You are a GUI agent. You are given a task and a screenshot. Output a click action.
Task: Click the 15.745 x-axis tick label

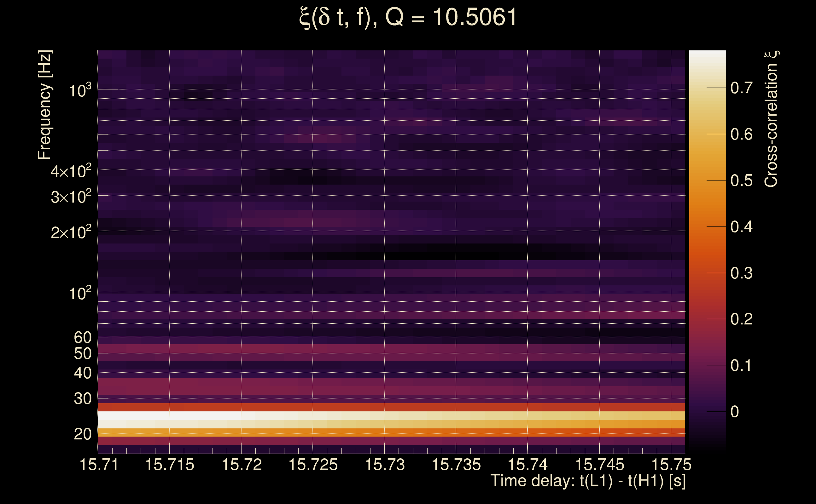point(599,465)
